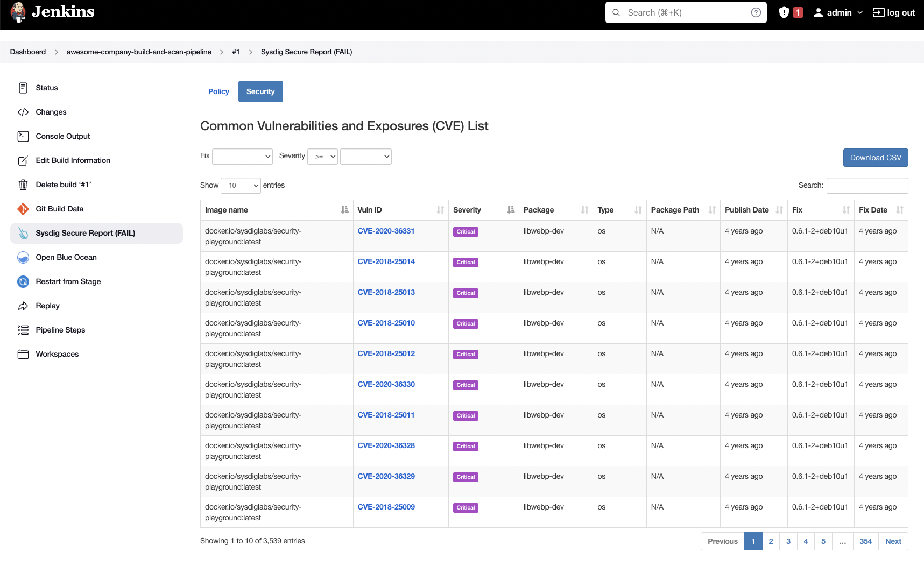This screenshot has height=580, width=924.
Task: Click the Delete build trash icon
Action: 23,185
